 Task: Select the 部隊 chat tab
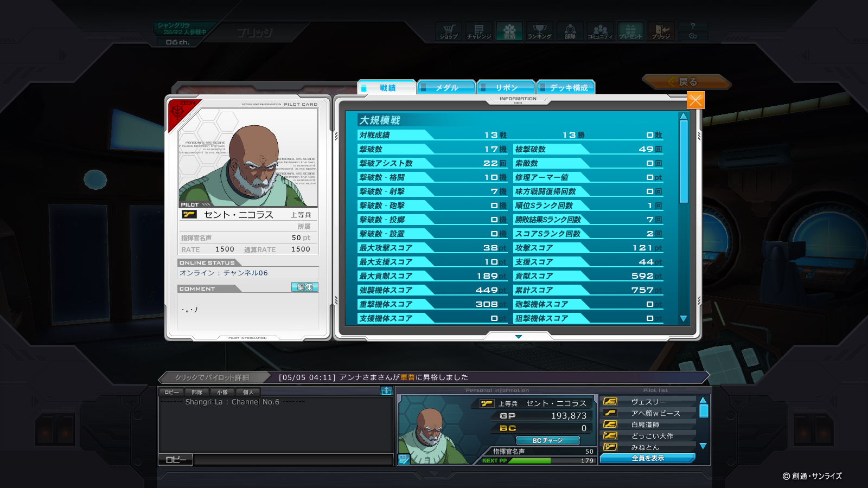pos(197,392)
